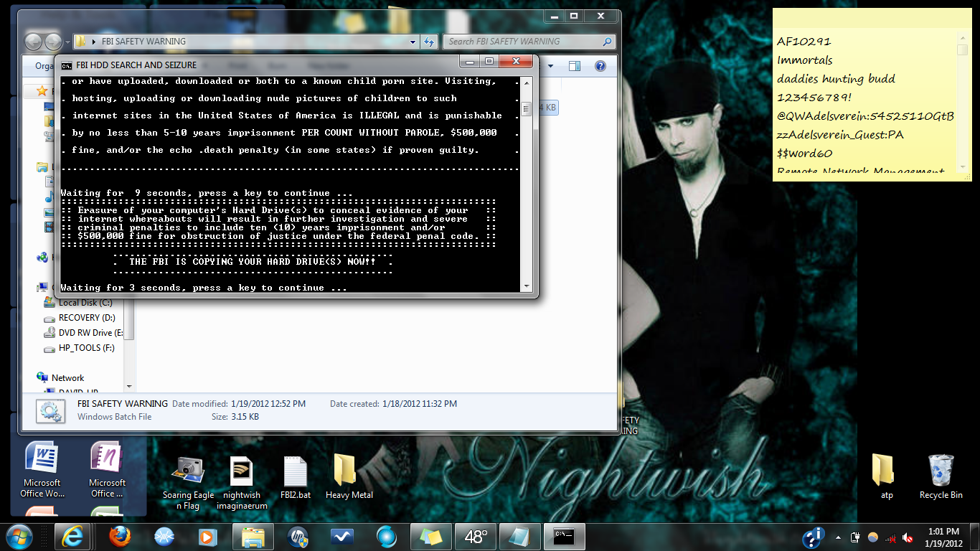The width and height of the screenshot is (980, 551).
Task: Click the console scrollbar down arrow
Action: [527, 286]
